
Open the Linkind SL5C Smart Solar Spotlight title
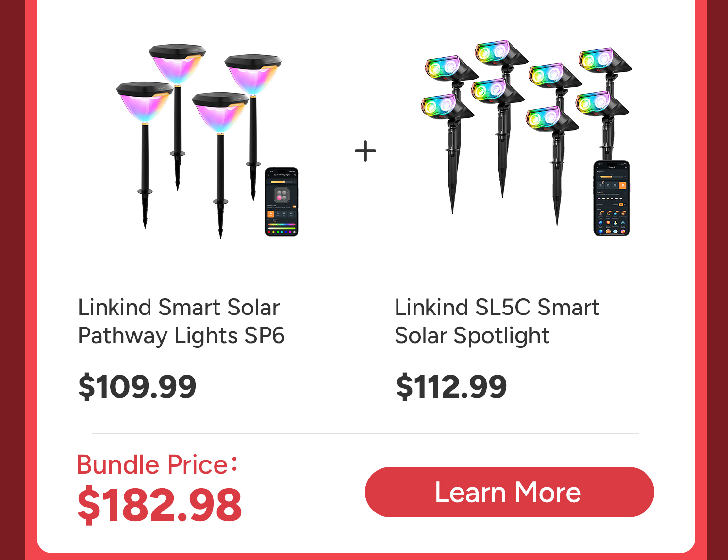click(496, 321)
